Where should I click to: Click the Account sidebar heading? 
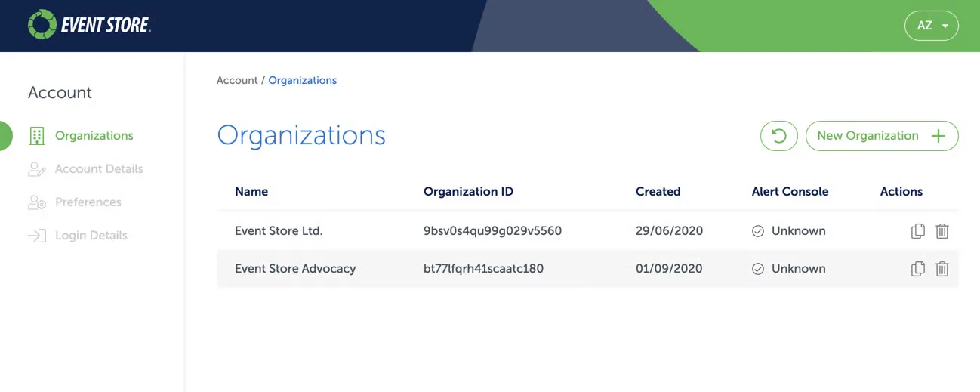[x=60, y=93]
